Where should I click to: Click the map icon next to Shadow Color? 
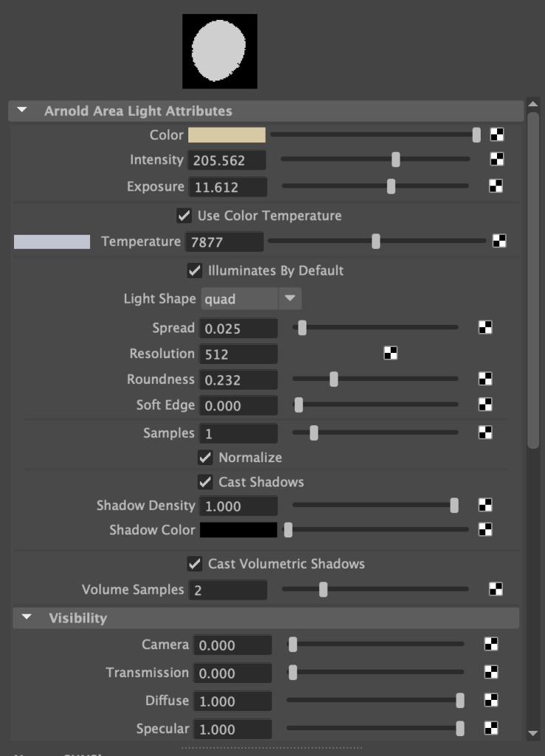[485, 529]
